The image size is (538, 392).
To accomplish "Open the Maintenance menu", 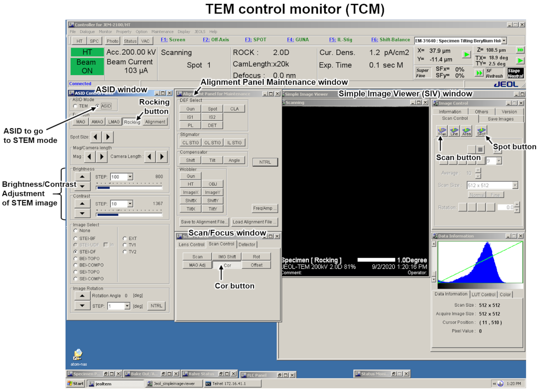I will coord(162,32).
